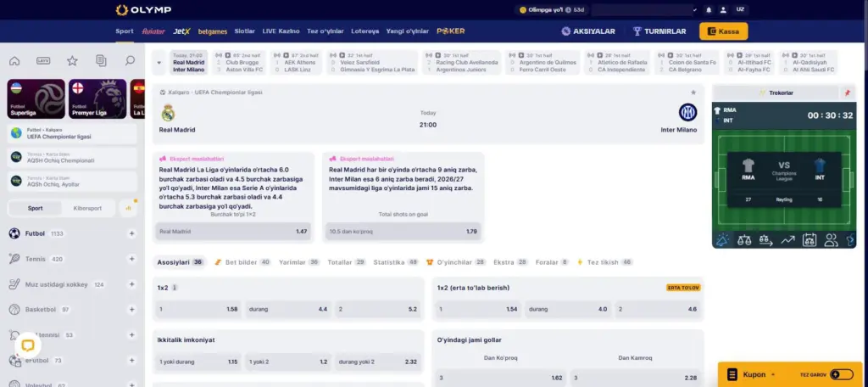
Task: Open UEFA Chempionlar ligasi sidebar shortcut
Action: point(73,133)
